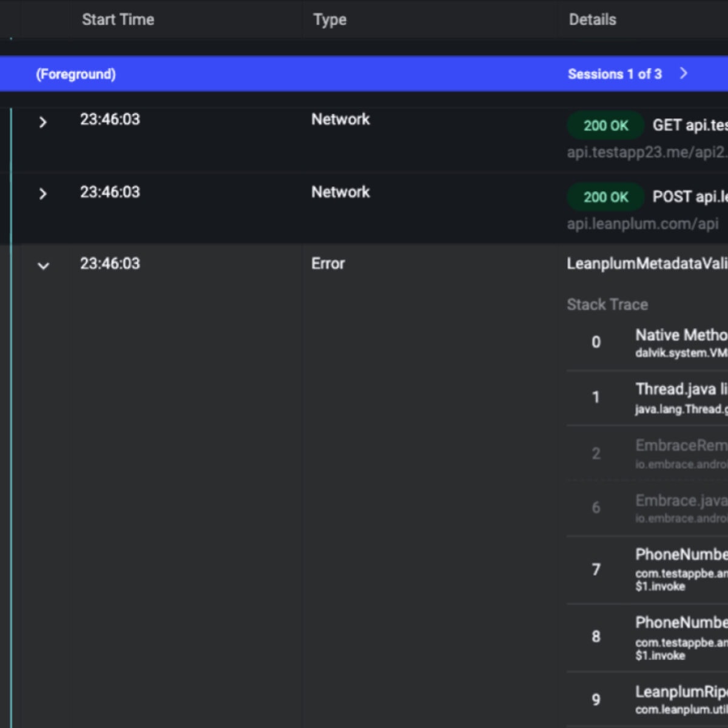Viewport: 728px width, 728px height.
Task: Click the right arrow next to Sessions 1 of 3
Action: pyautogui.click(x=684, y=73)
